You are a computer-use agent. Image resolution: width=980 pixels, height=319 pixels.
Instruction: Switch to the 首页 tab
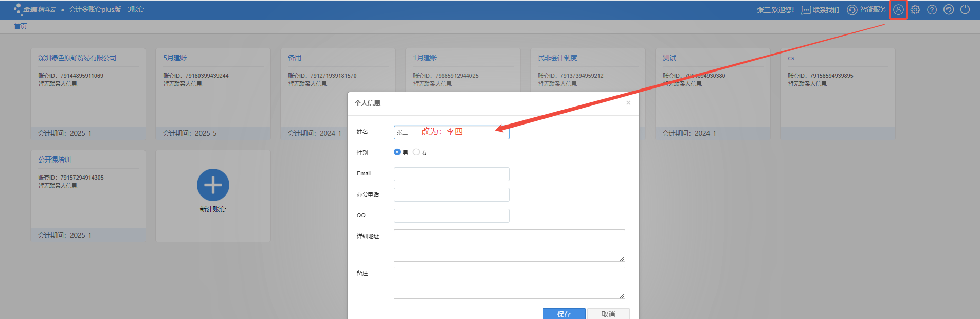pyautogui.click(x=21, y=27)
